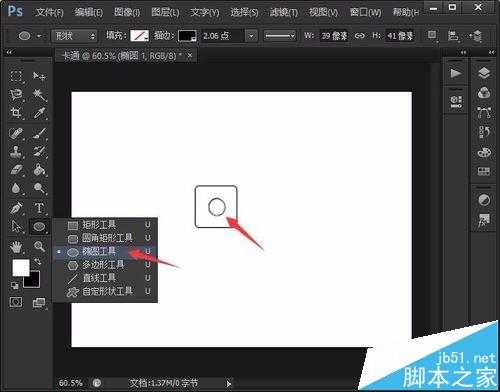Open the path alignment options

(453, 35)
